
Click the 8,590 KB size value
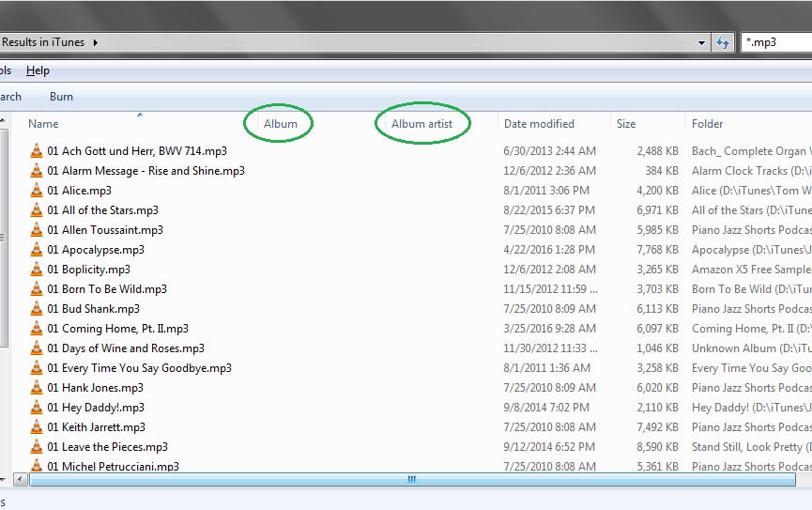[657, 446]
